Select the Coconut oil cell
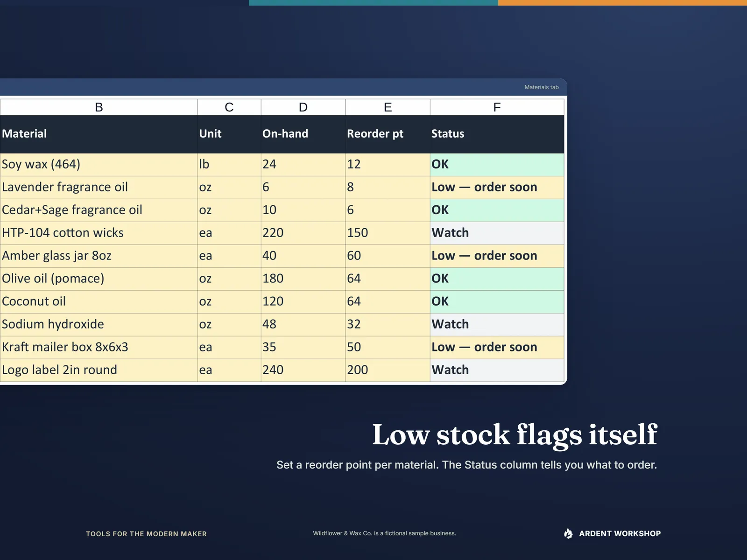The height and width of the screenshot is (560, 747). (99, 301)
